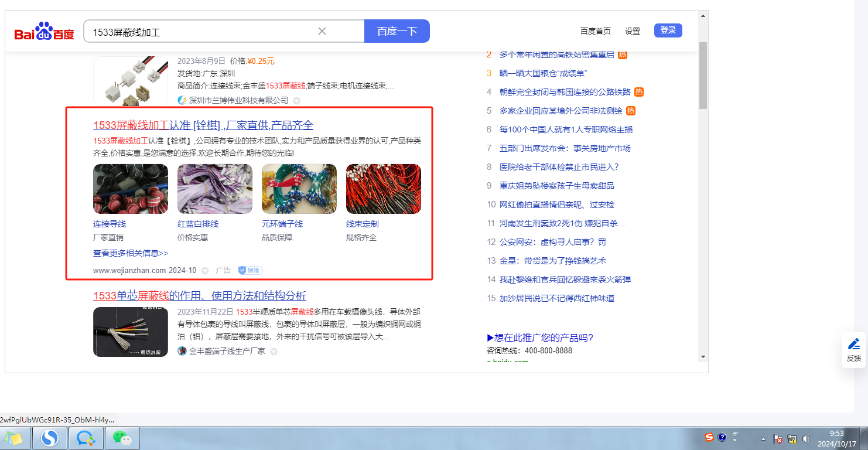Open hot topic 金星：带货是为了挣钱搞艺术

click(553, 261)
